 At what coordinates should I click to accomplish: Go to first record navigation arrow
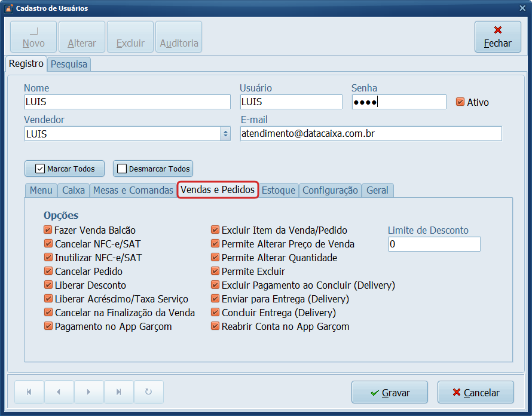(29, 392)
